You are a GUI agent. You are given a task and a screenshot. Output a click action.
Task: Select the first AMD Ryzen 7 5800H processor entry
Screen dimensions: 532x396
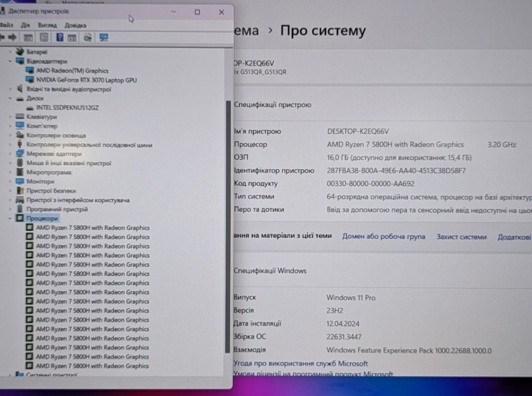click(x=93, y=228)
